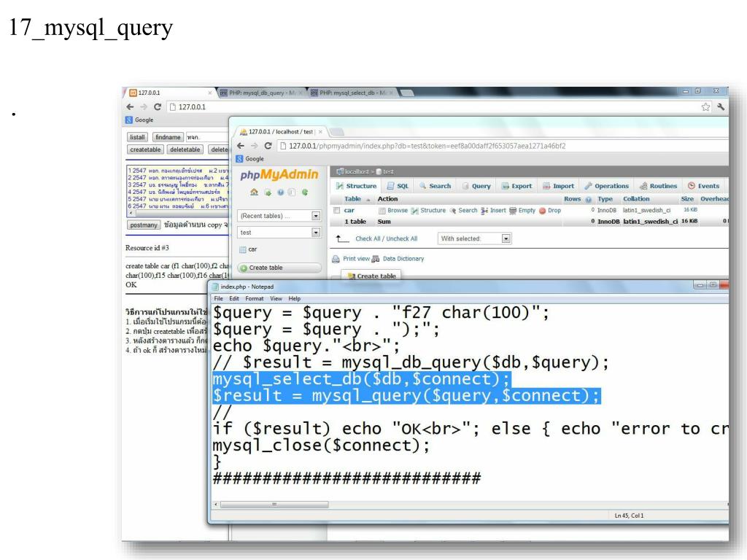This screenshot has width=747, height=560.
Task: Tick the checkbox for car table
Action: click(x=337, y=211)
